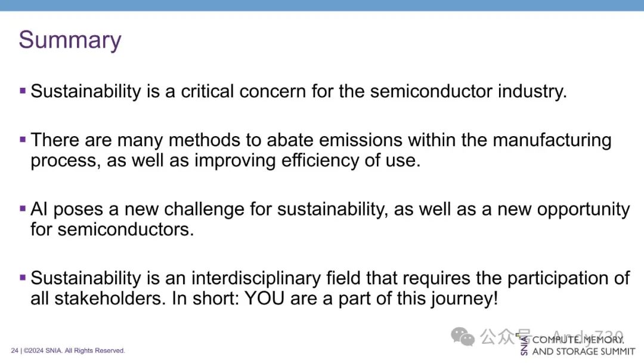Click the blue header bar at top
Screen dimensions: 644x363
tap(322, 5)
